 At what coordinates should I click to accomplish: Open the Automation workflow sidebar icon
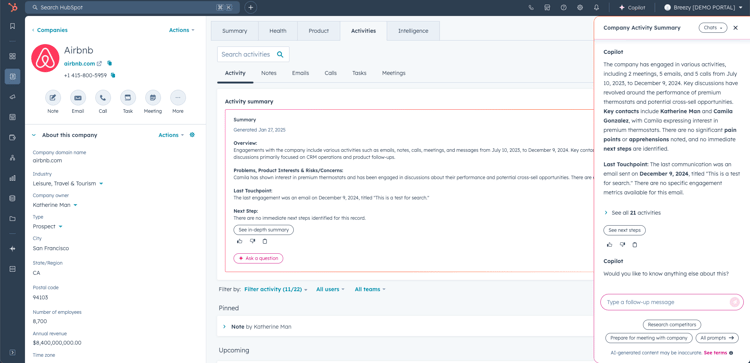[x=12, y=158]
